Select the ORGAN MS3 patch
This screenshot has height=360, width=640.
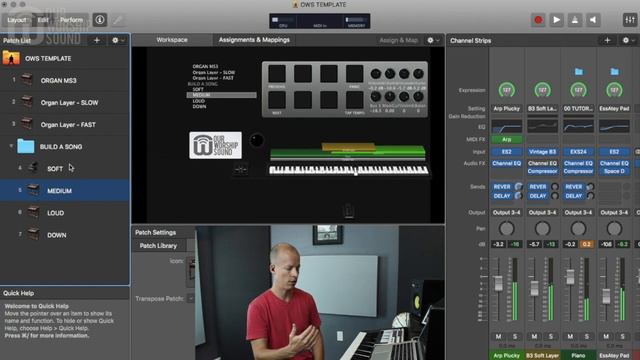tap(64, 80)
